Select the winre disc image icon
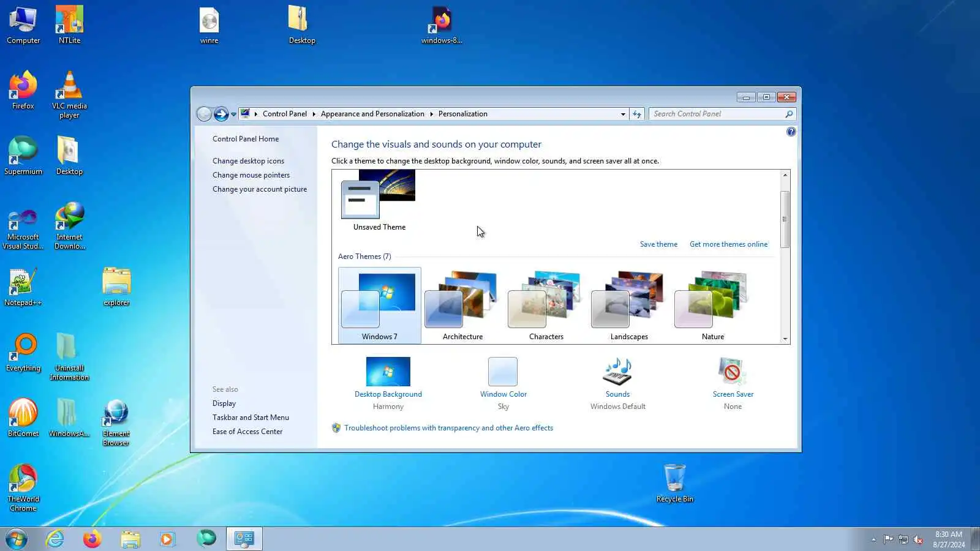 pyautogui.click(x=209, y=25)
